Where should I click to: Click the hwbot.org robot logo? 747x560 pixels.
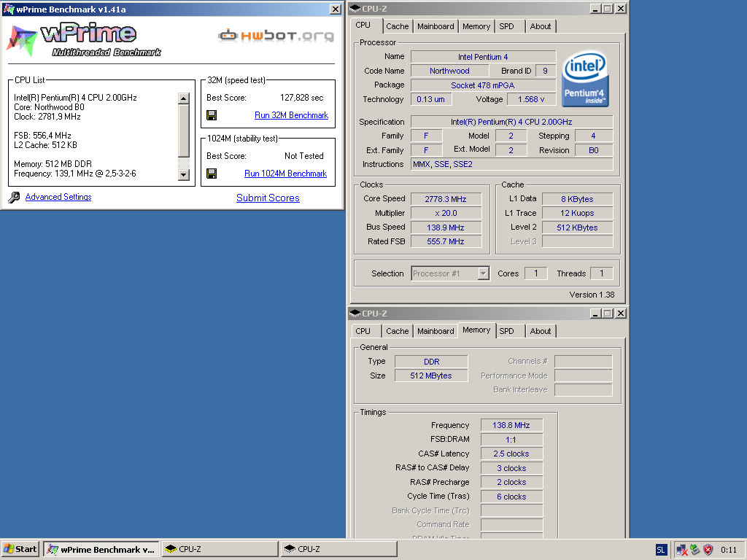click(228, 35)
